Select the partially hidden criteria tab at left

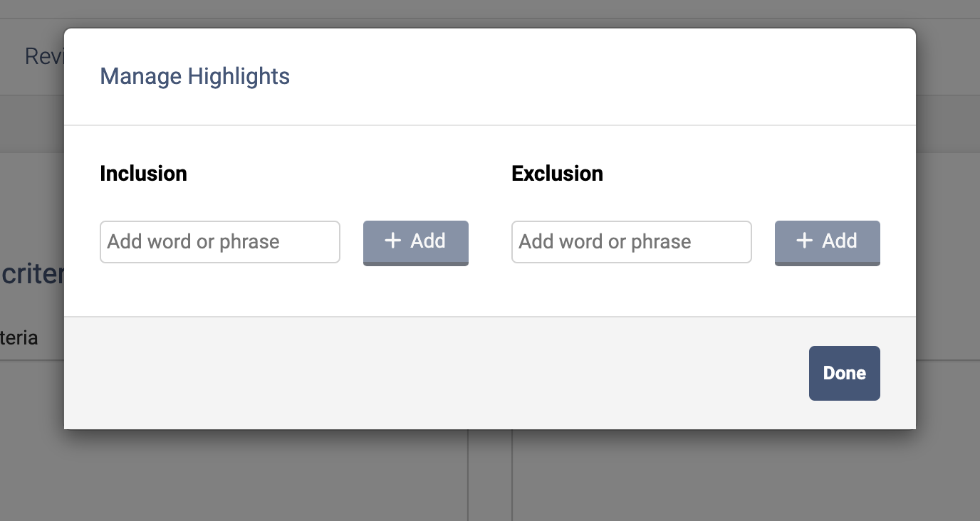pos(19,337)
